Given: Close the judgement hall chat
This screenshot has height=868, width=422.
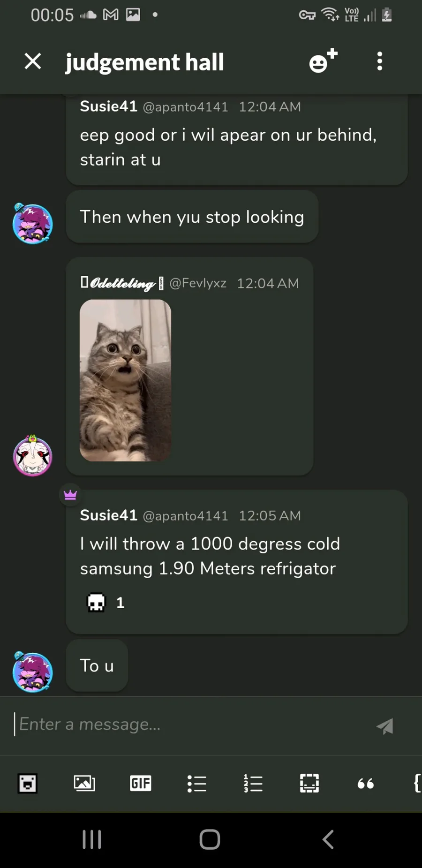Looking at the screenshot, I should coord(33,61).
